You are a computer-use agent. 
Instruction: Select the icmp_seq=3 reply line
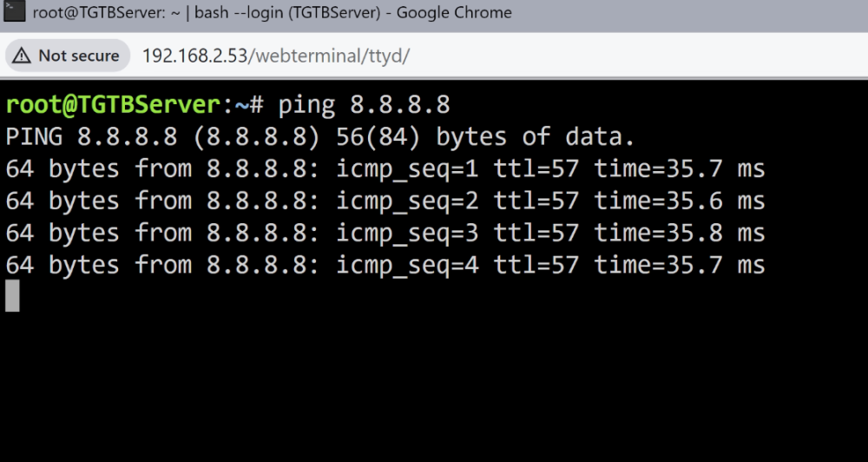click(385, 234)
